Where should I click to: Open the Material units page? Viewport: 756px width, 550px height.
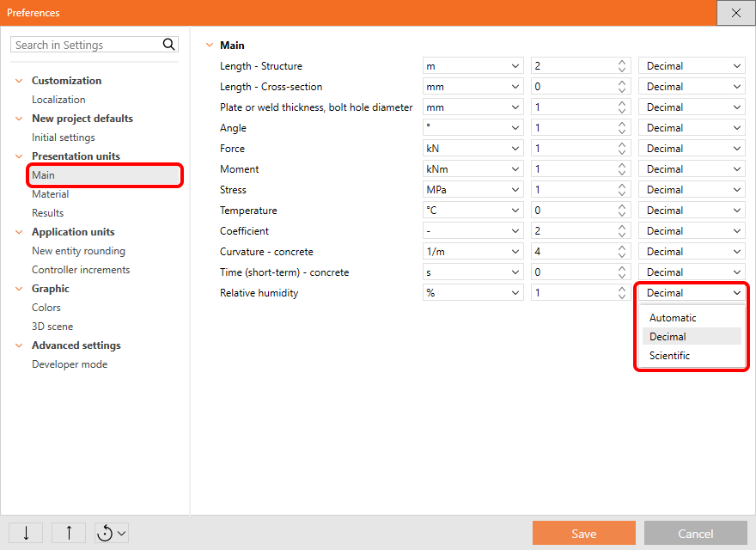[x=50, y=194]
